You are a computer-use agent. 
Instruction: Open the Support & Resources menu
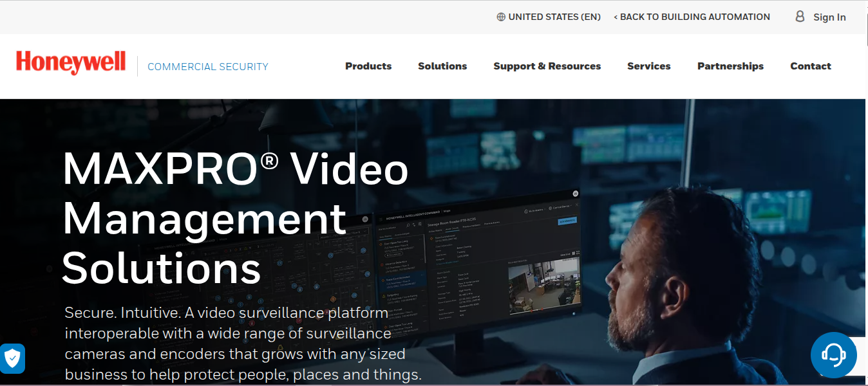(547, 66)
